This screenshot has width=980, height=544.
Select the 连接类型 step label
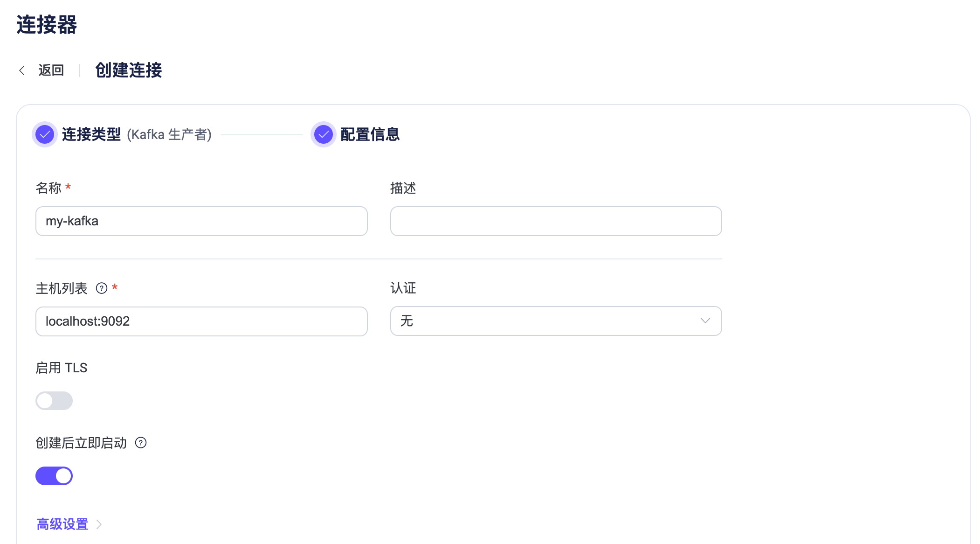click(x=91, y=135)
